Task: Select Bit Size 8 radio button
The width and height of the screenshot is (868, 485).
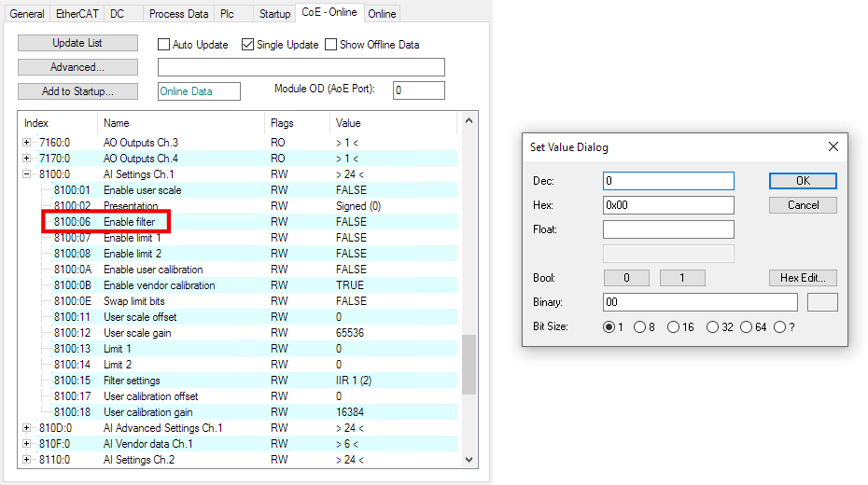Action: click(x=639, y=326)
